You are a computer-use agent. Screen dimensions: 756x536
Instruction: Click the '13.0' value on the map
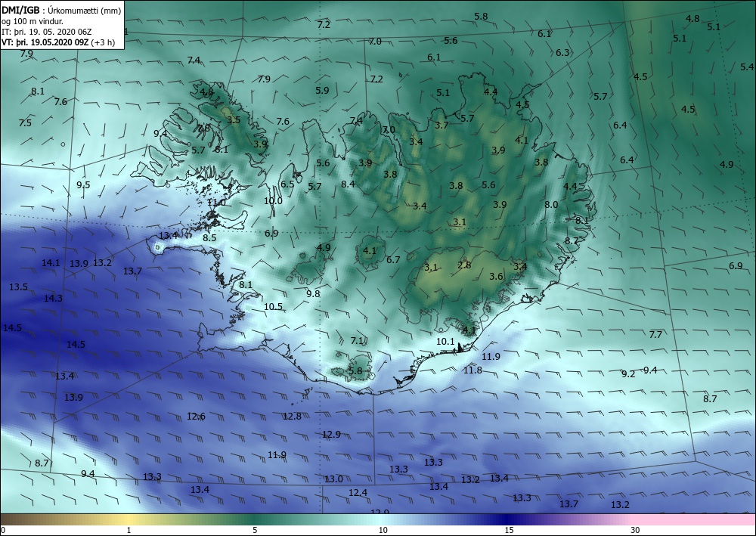[x=333, y=479]
